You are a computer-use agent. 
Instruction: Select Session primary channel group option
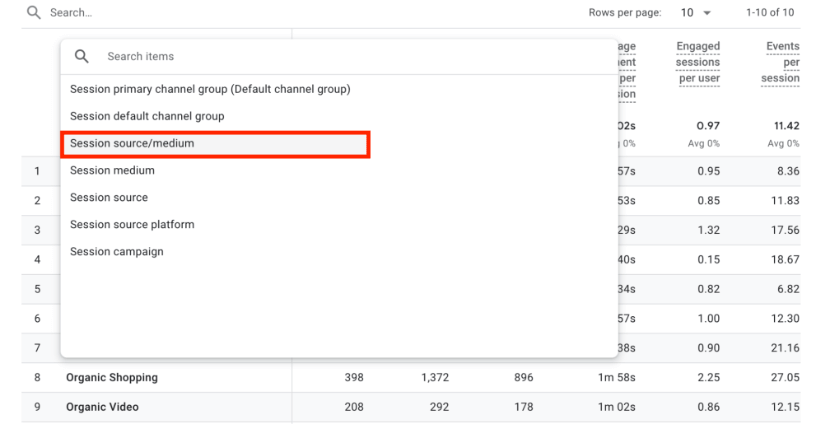(x=210, y=89)
